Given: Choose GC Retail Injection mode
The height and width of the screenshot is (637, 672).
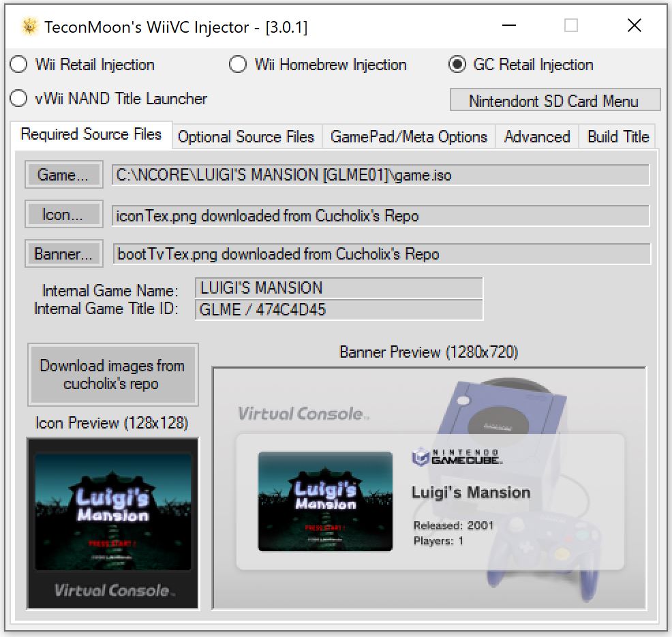Looking at the screenshot, I should 457,65.
